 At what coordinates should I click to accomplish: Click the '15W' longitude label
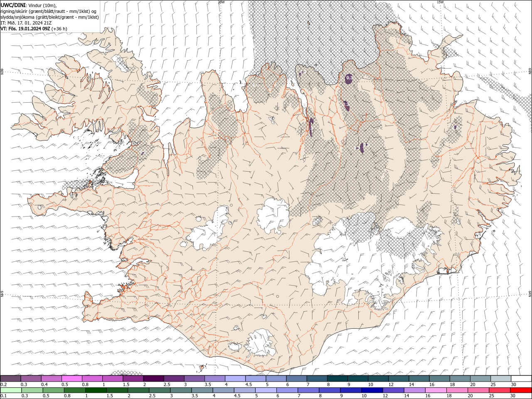click(x=440, y=2)
